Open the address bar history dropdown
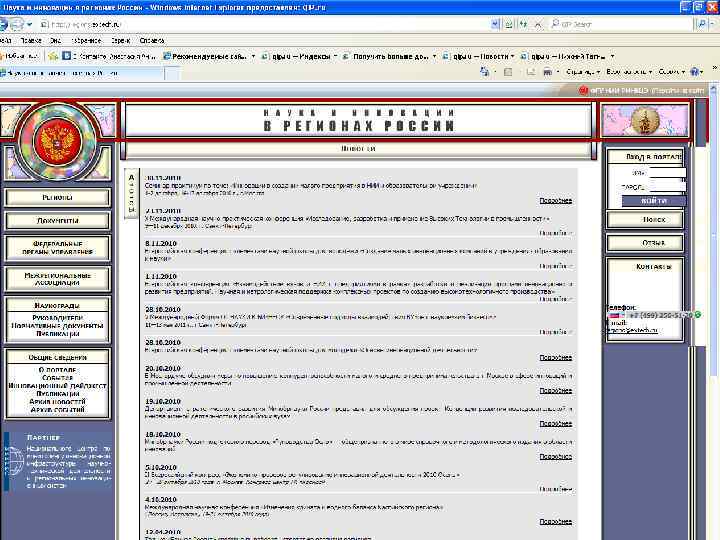Image resolution: width=720 pixels, height=540 pixels. (x=495, y=24)
